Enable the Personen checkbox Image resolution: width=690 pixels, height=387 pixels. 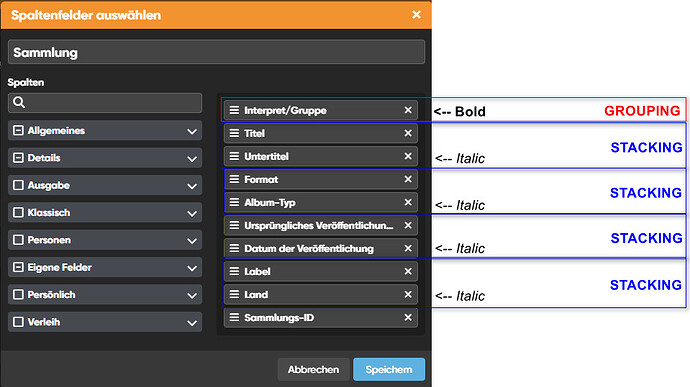[x=18, y=240]
